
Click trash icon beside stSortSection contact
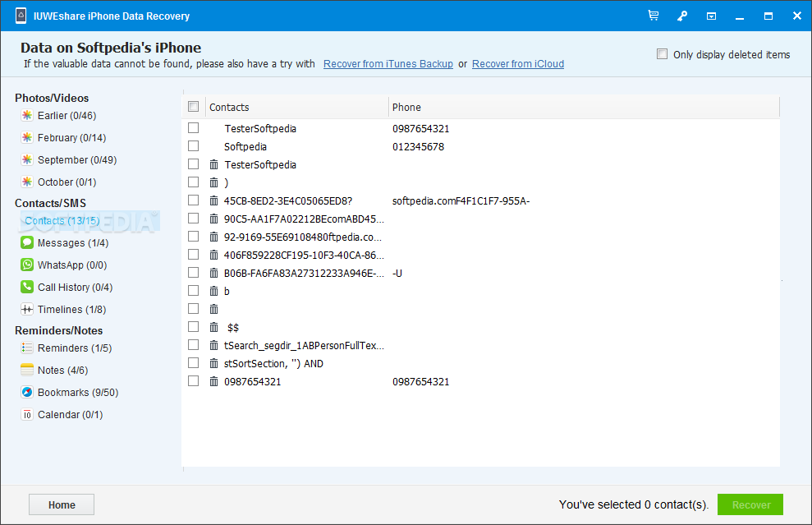coord(213,363)
